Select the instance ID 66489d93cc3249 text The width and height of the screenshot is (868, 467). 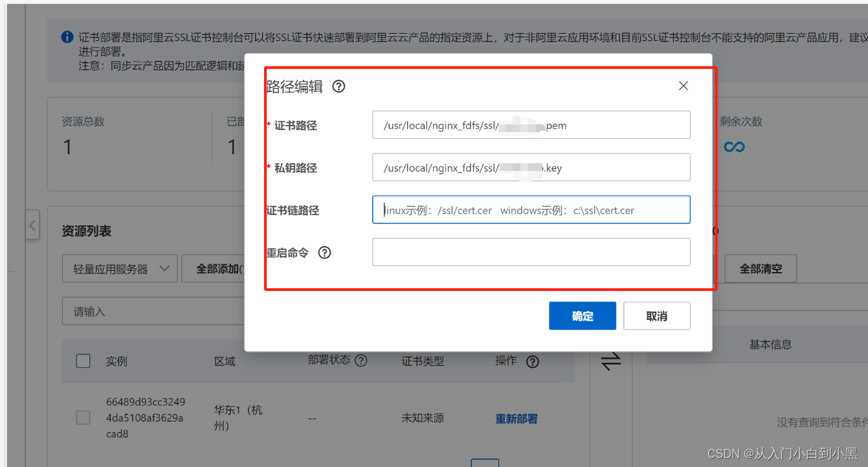[x=146, y=418]
